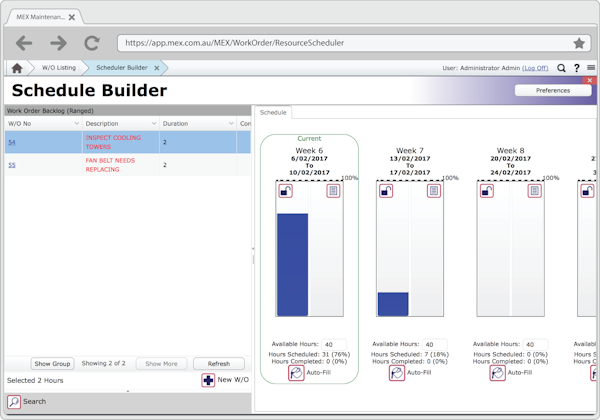Open the Week 7 work order list icon
This screenshot has height=420, width=600.
[x=434, y=190]
